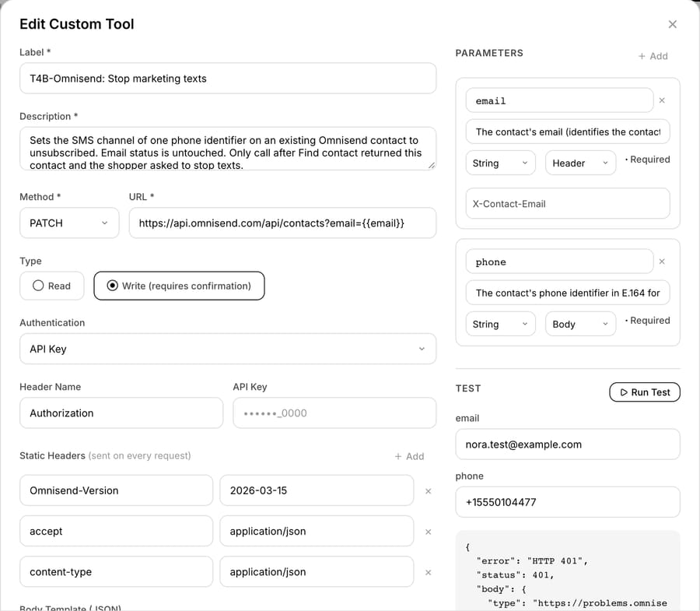This screenshot has height=611, width=700.
Task: Edit the accept header application/json value
Action: [x=317, y=531]
